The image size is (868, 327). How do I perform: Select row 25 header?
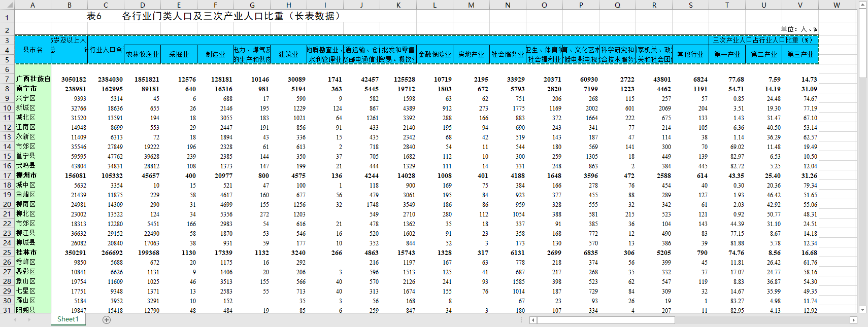pyautogui.click(x=7, y=252)
